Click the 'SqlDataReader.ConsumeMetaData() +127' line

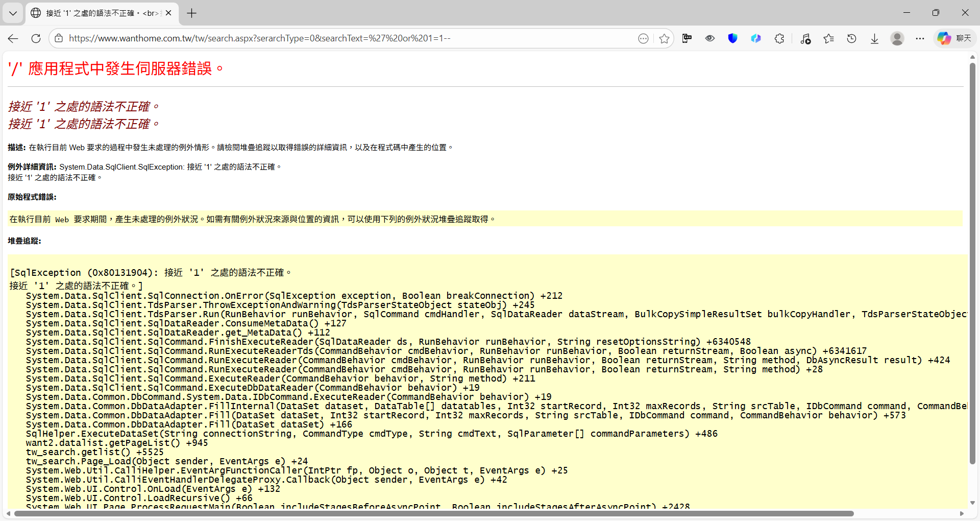point(186,323)
